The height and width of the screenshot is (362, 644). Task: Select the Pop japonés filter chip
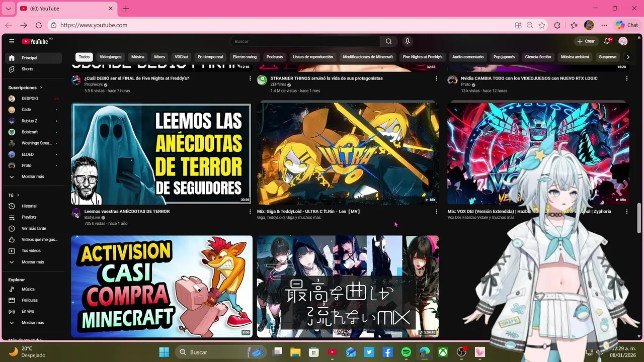504,57
